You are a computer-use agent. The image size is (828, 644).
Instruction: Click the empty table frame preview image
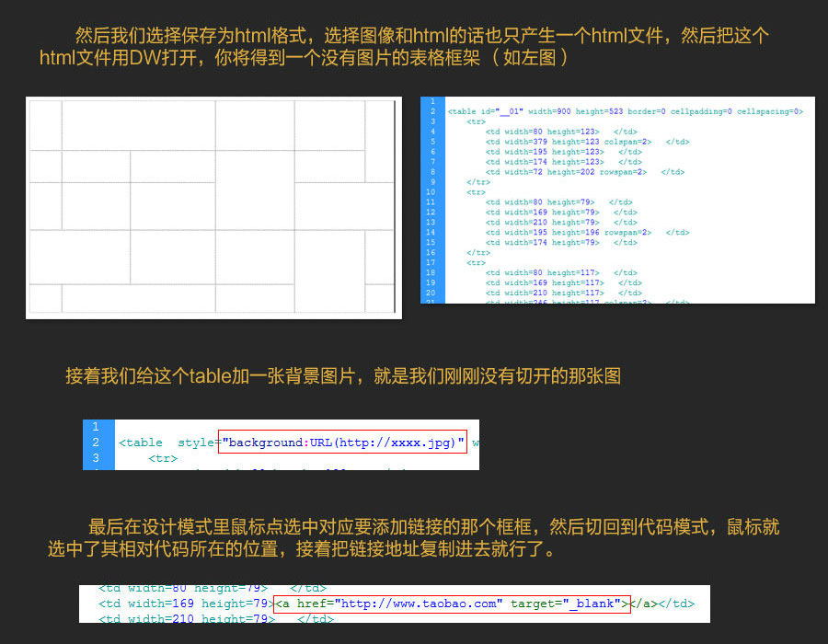click(213, 207)
